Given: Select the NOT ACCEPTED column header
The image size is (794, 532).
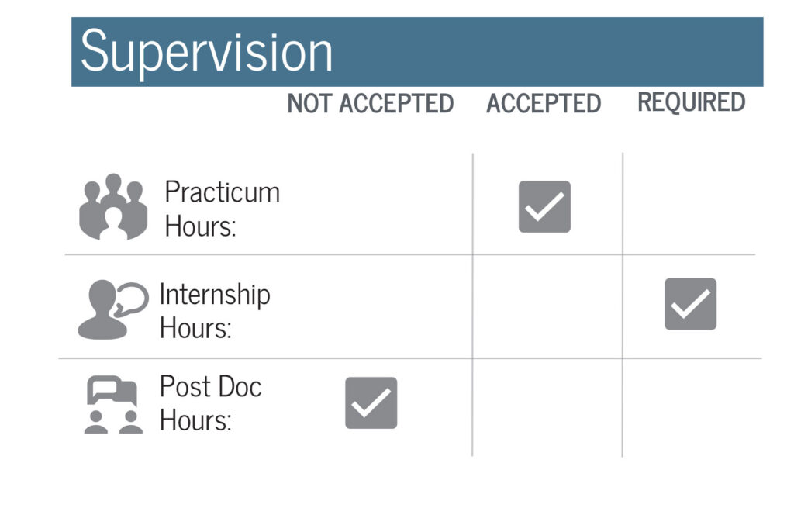Looking at the screenshot, I should (x=371, y=103).
